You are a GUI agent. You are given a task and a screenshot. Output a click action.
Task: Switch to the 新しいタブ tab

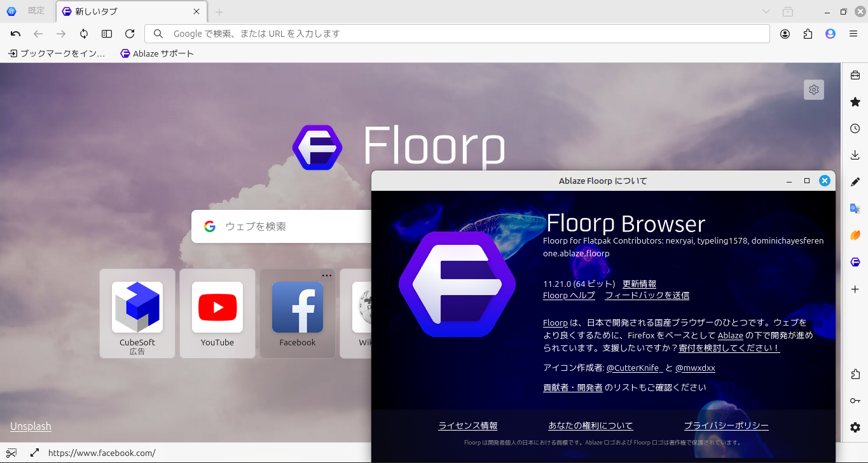click(132, 11)
